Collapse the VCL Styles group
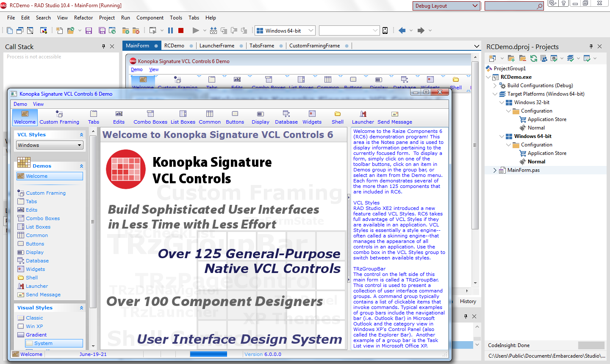Screen dimensions: 610x364 (x=81, y=135)
